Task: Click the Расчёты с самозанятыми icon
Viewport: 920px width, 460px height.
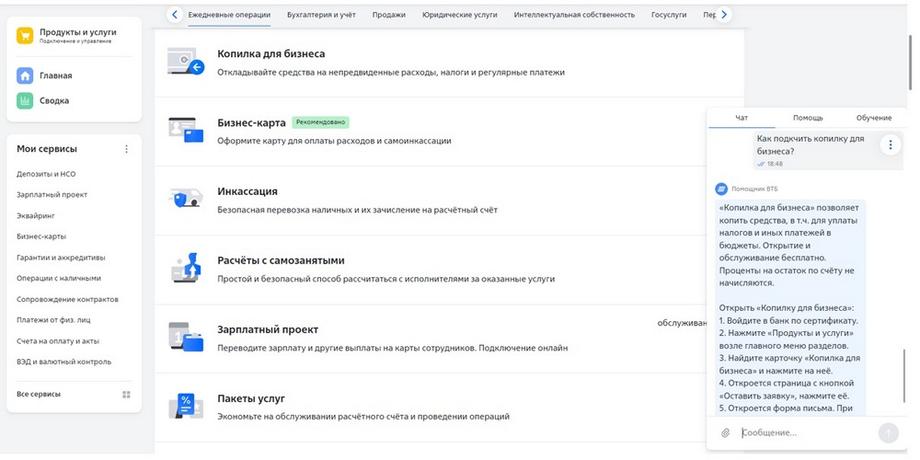Action: 185,268
